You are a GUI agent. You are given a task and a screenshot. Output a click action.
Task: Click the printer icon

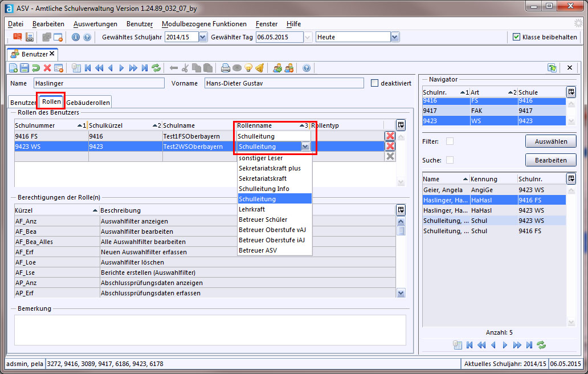click(x=226, y=68)
